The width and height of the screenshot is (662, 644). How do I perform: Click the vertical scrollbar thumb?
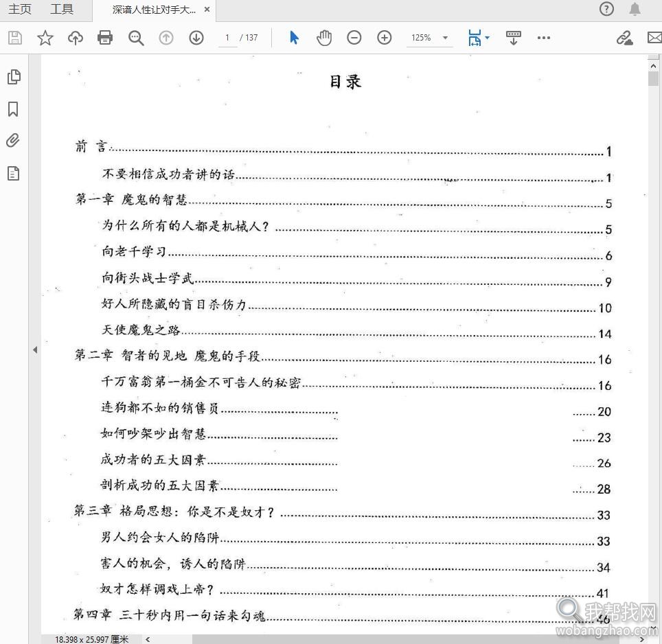[x=653, y=78]
